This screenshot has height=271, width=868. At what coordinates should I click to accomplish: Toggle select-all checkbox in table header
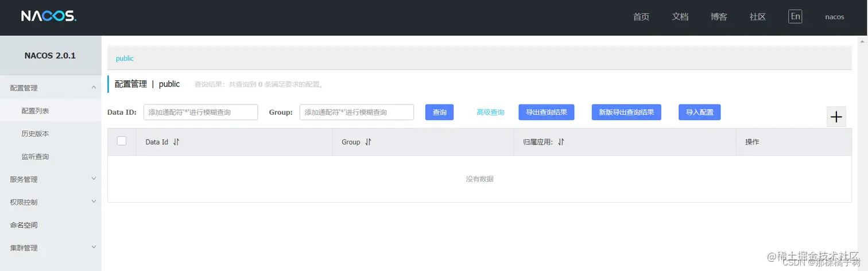point(122,141)
